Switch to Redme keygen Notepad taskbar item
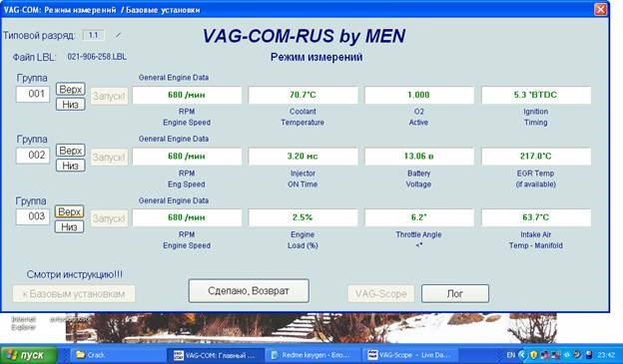The height and width of the screenshot is (364, 623). pos(313,355)
